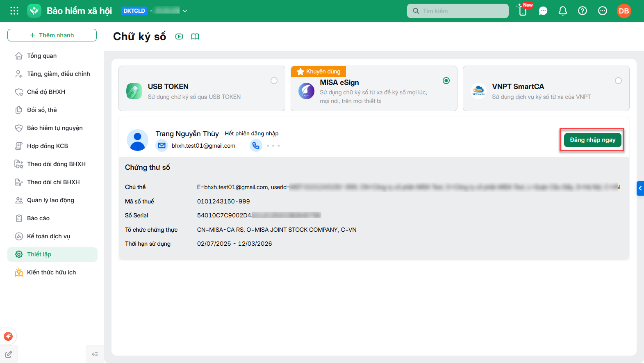Click the bhxh.test01@gmail.com email address

coord(203,146)
